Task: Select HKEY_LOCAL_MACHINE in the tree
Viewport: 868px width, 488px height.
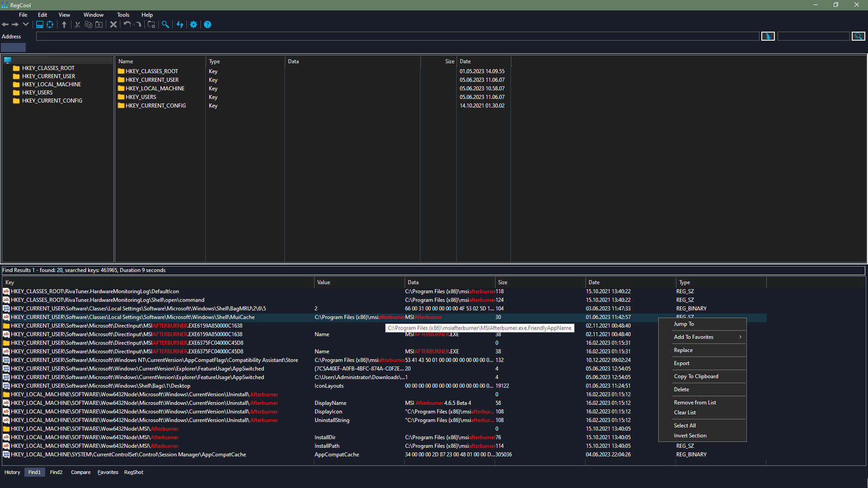Action: click(x=51, y=84)
